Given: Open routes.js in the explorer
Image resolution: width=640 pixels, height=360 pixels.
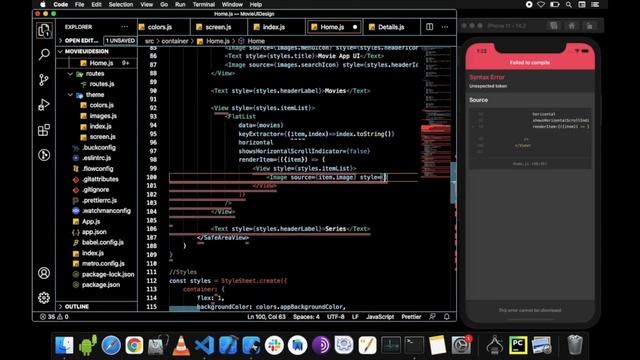Looking at the screenshot, I should click(102, 84).
